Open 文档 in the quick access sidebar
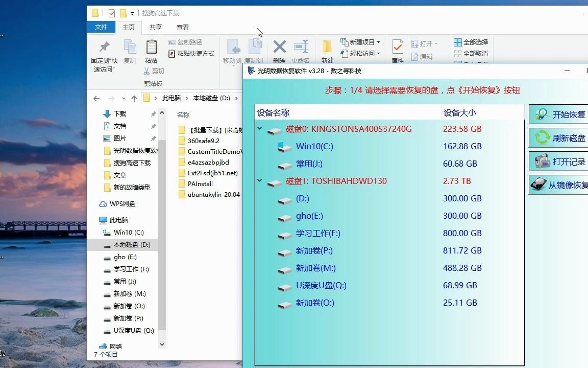Screen dimensions: 588x368 click(x=119, y=126)
